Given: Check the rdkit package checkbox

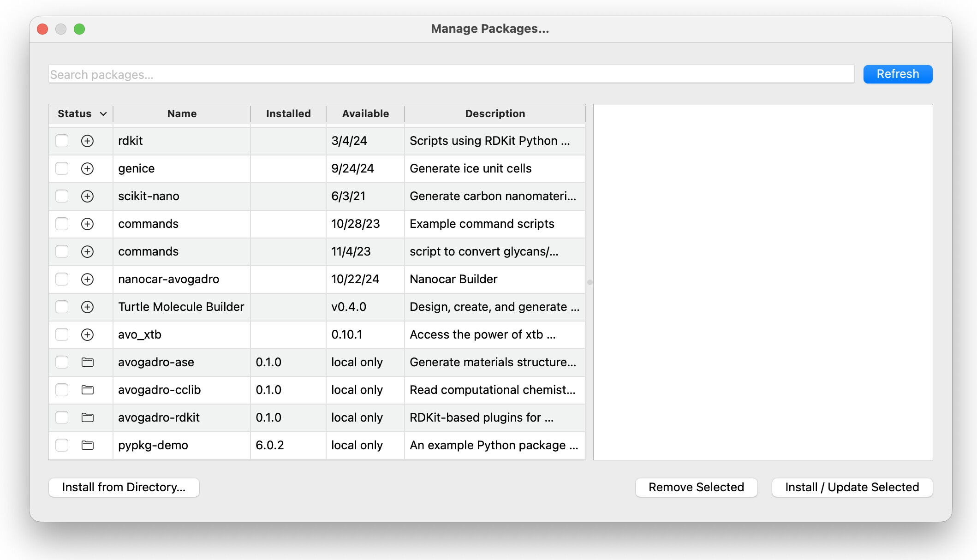Looking at the screenshot, I should (x=62, y=141).
